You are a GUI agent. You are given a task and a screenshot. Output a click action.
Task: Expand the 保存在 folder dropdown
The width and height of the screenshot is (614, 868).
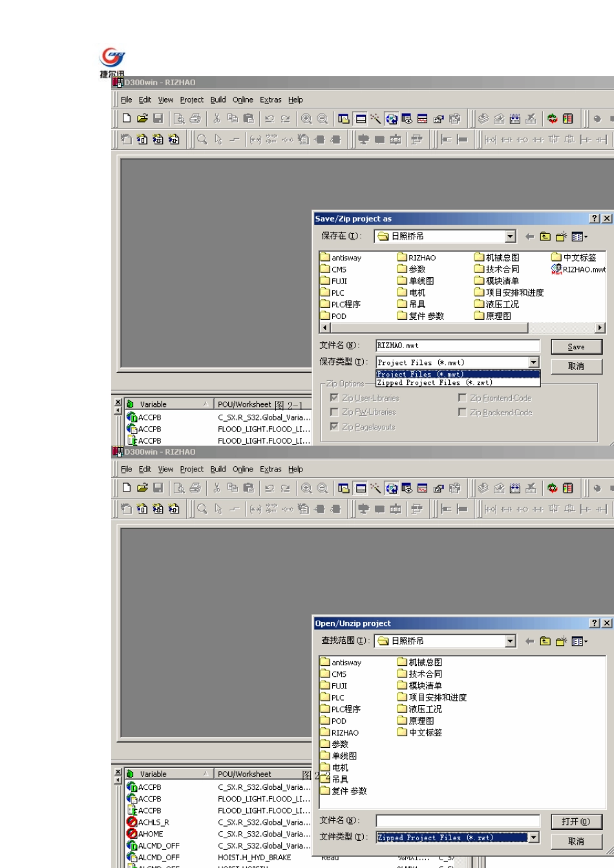(511, 236)
